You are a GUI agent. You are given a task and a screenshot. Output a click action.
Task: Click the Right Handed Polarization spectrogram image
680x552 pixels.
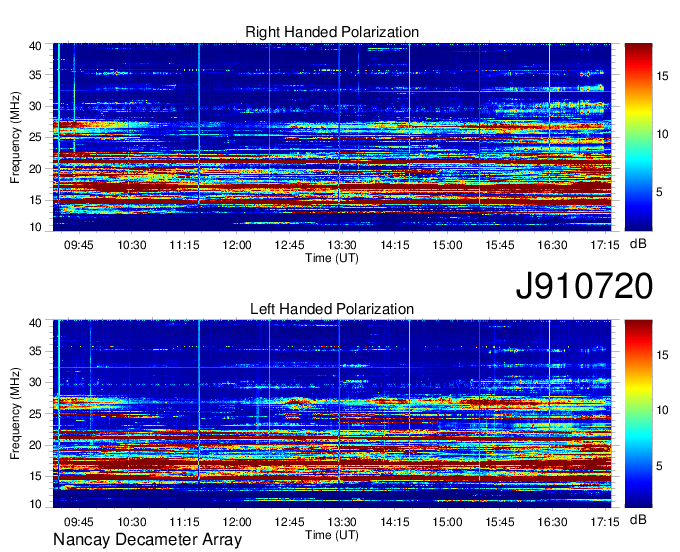(332, 137)
